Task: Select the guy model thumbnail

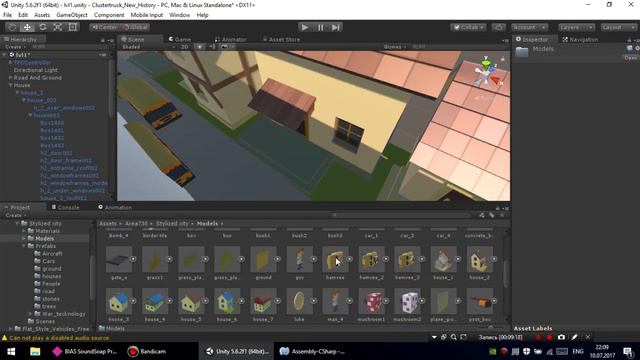Action: (300, 260)
